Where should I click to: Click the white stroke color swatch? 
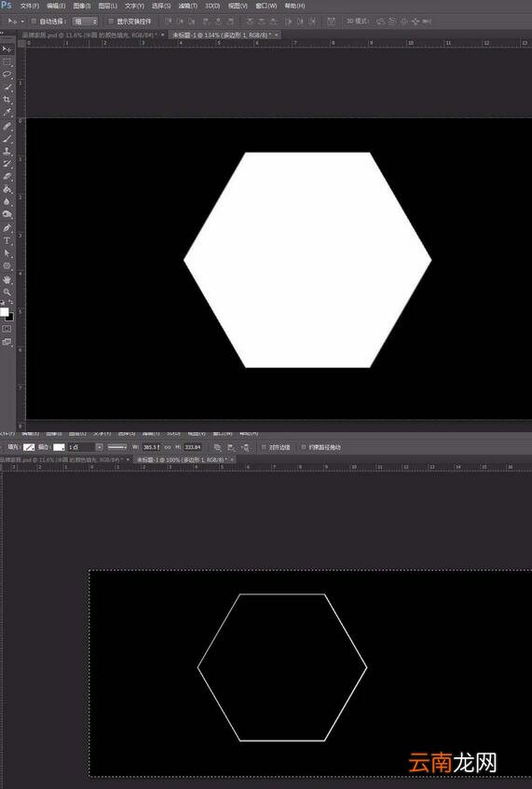(59, 447)
